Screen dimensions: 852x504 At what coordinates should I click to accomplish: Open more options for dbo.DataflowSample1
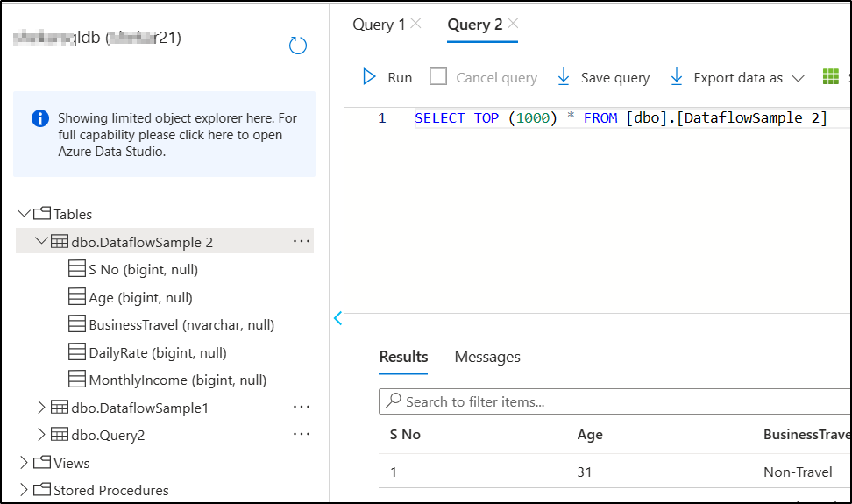[x=301, y=407]
